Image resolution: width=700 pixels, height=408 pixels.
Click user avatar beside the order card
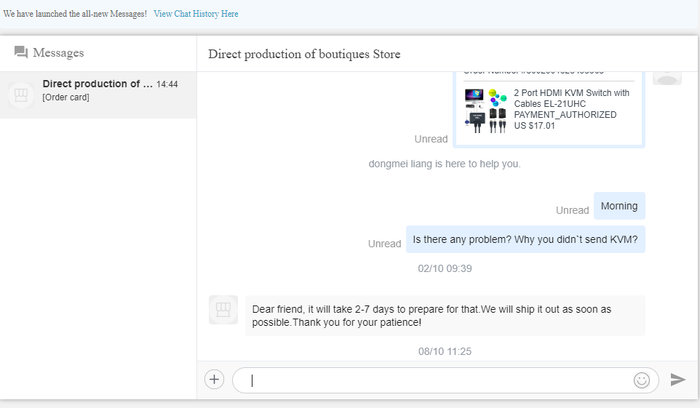[x=667, y=76]
